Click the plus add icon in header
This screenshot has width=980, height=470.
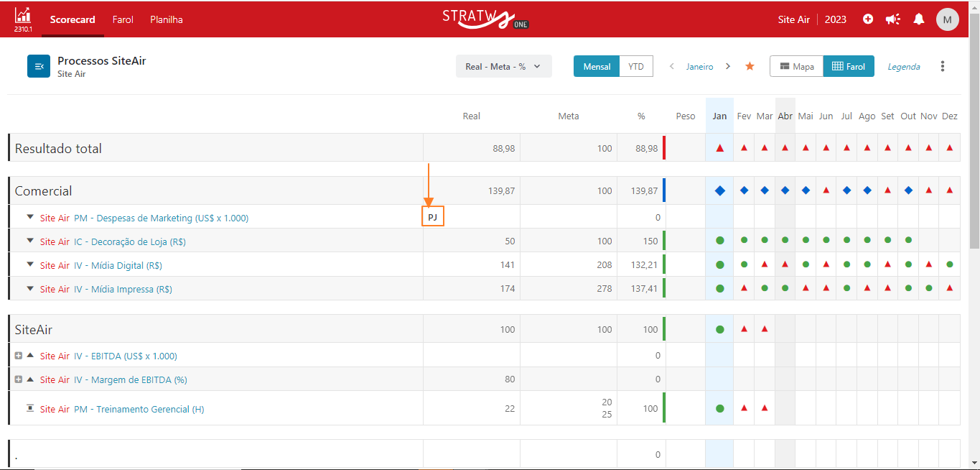[x=868, y=19]
